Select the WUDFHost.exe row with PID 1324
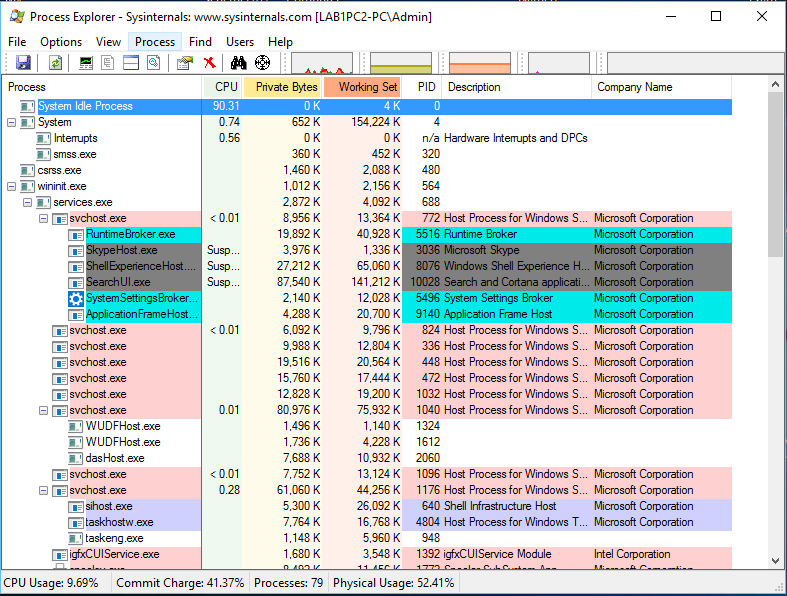This screenshot has height=596, width=787. (x=366, y=426)
